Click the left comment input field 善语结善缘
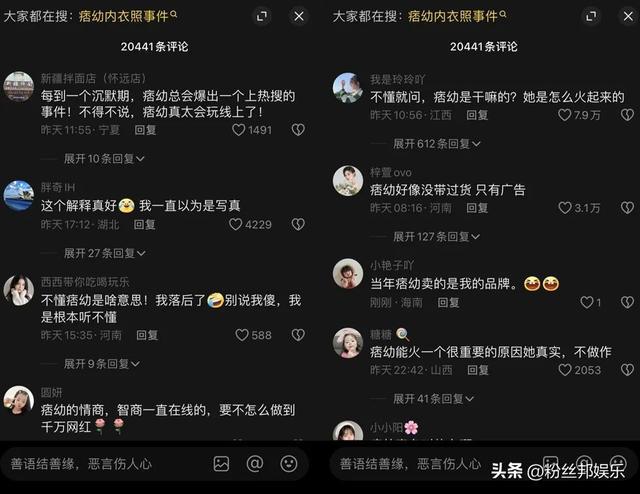The width and height of the screenshot is (640, 494). [x=107, y=464]
